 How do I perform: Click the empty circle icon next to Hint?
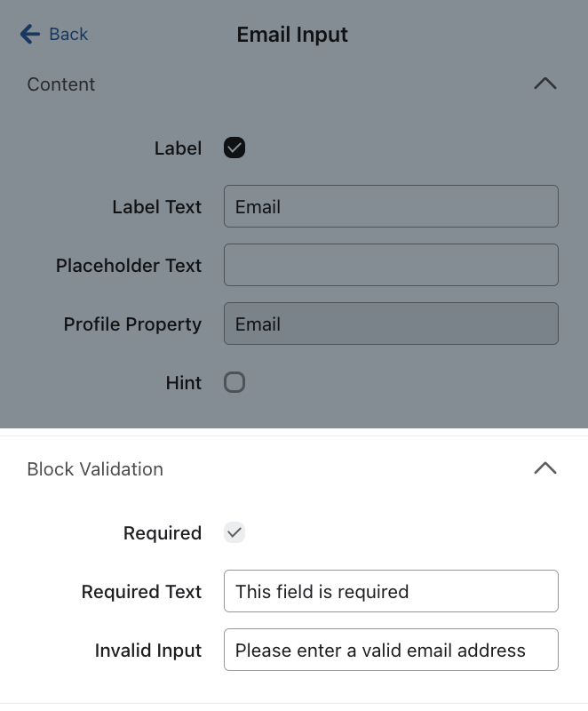(x=234, y=383)
